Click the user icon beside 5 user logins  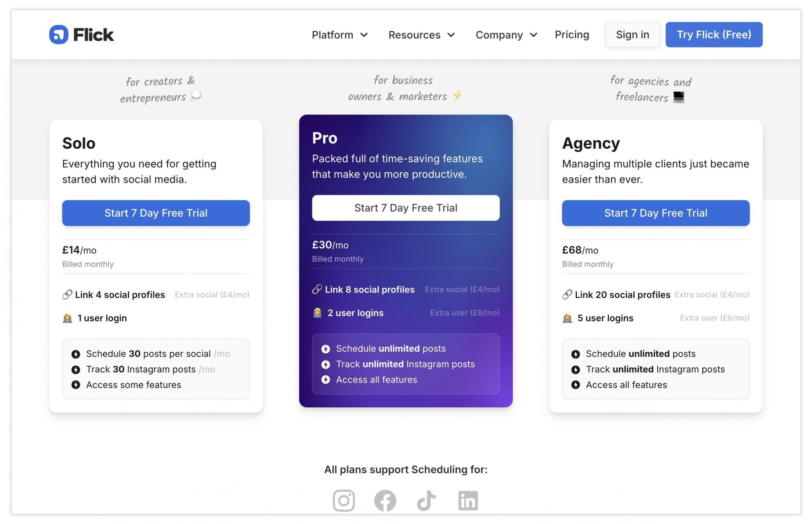567,318
